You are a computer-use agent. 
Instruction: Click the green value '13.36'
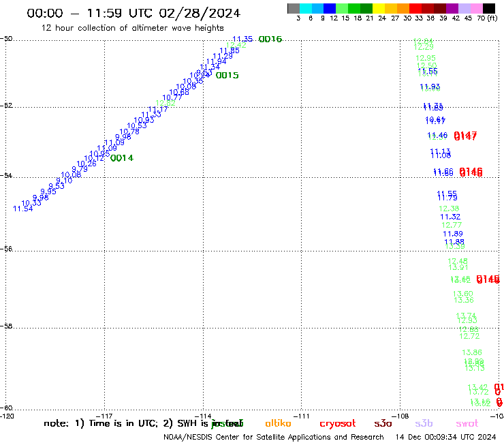click(x=464, y=300)
